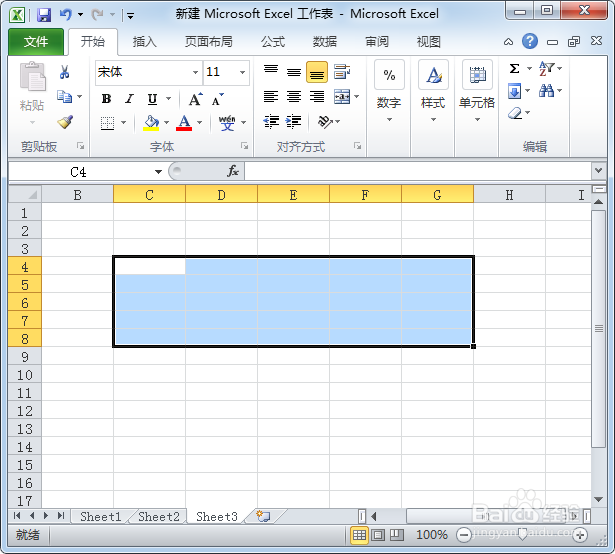Toggle center text horizontally
The image size is (615, 554).
tap(294, 97)
